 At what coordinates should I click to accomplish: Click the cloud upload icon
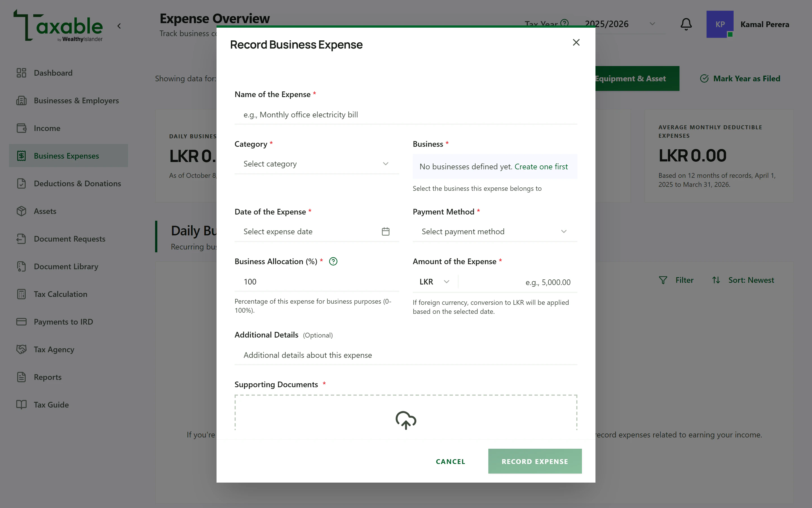click(406, 420)
